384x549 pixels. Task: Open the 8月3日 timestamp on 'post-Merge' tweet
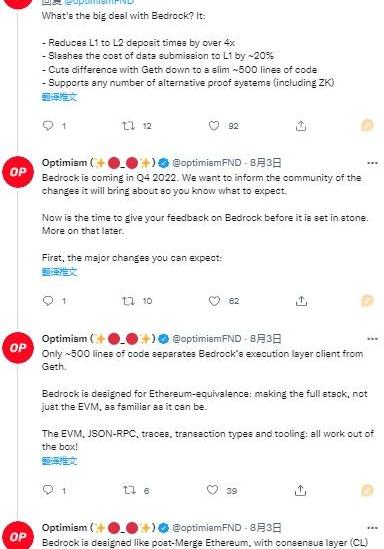[266, 528]
